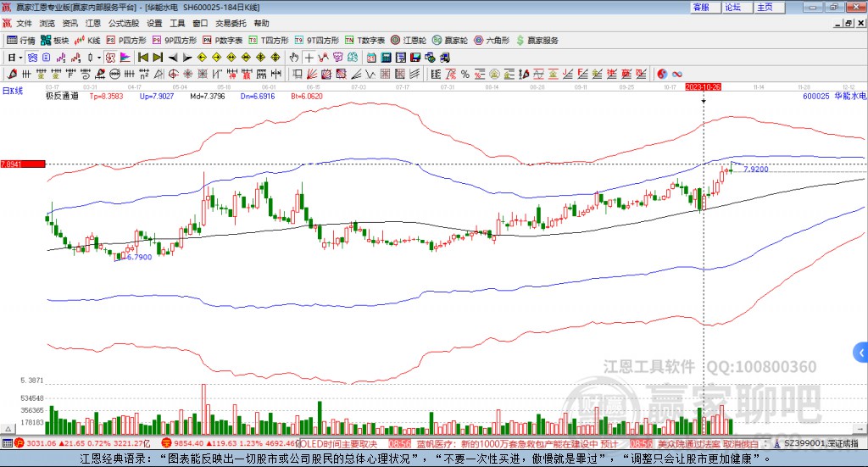Expand the blue side panel chevron
This screenshot has width=868, height=467.
861,353
